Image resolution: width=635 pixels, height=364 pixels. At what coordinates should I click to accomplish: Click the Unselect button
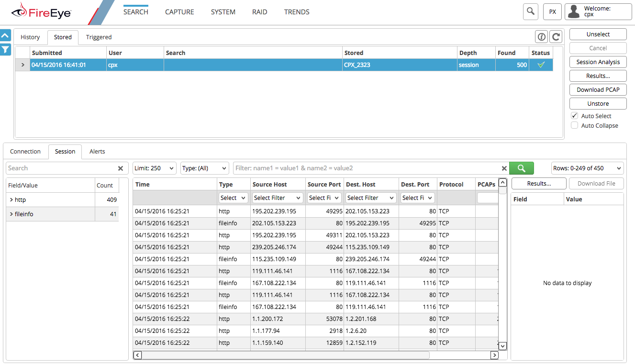[598, 34]
